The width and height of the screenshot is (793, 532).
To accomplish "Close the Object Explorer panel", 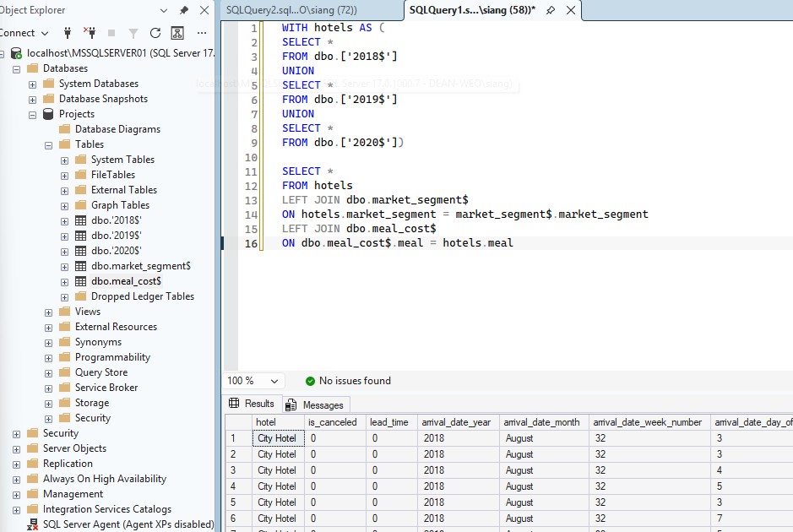I will tap(204, 10).
